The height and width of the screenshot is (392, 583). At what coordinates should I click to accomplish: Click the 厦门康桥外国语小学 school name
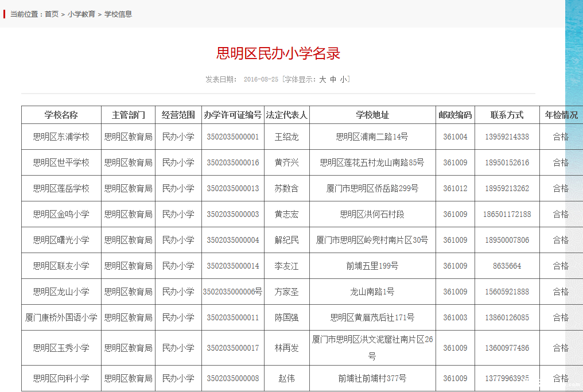pyautogui.click(x=61, y=317)
